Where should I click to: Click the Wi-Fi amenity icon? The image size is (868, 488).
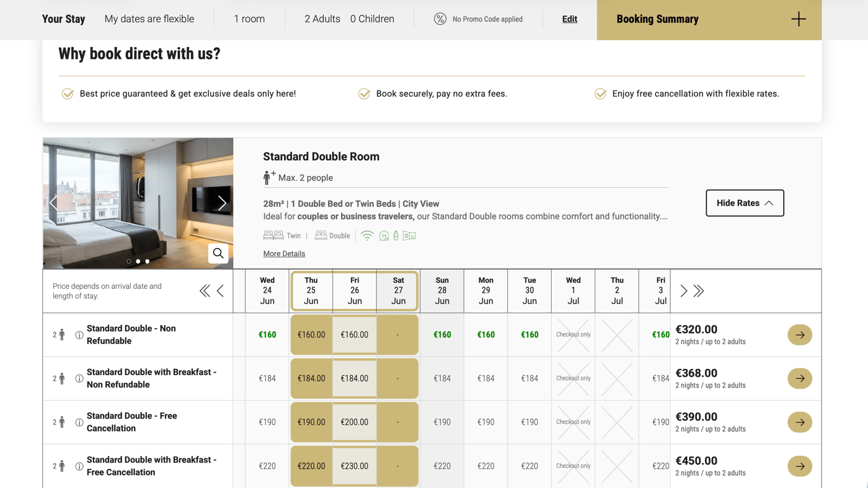click(x=367, y=236)
